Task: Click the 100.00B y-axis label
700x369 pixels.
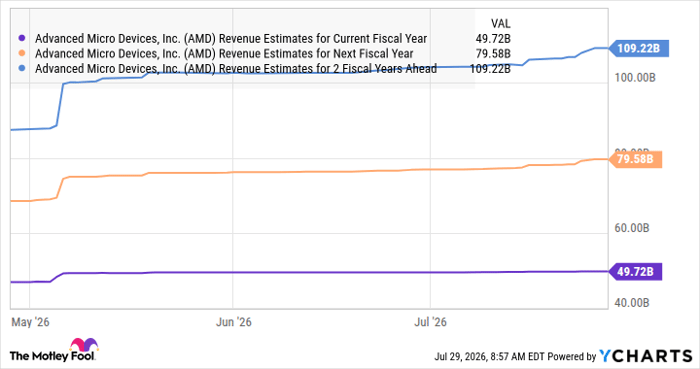Action: (635, 78)
